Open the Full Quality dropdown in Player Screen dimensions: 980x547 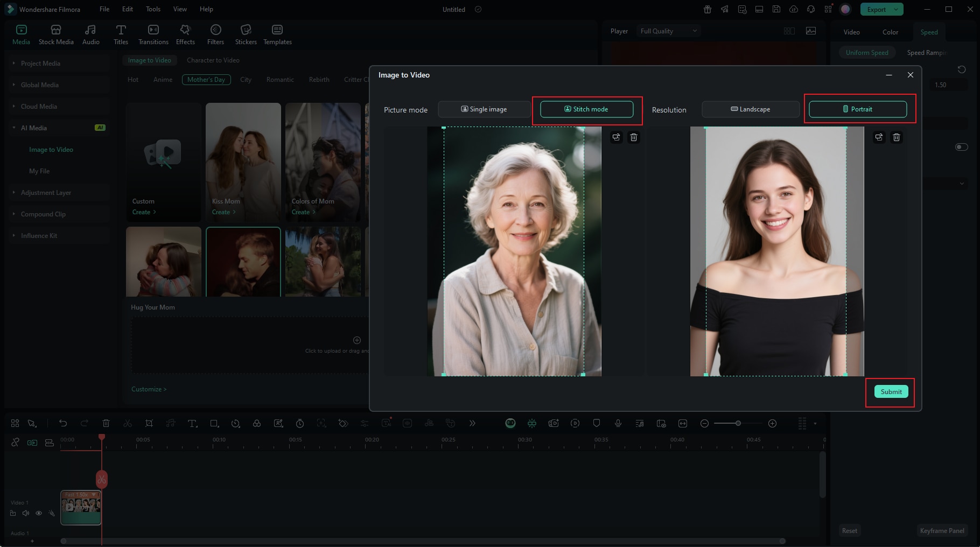[668, 31]
